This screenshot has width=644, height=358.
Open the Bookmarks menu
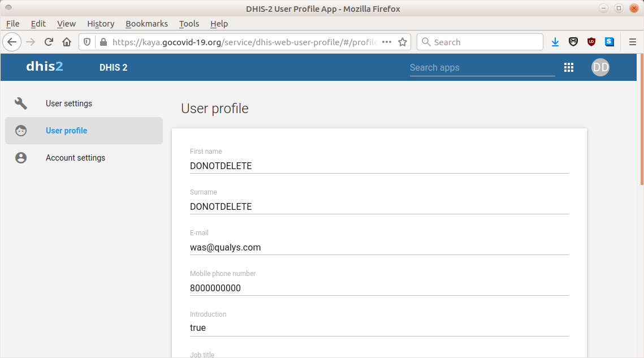146,24
